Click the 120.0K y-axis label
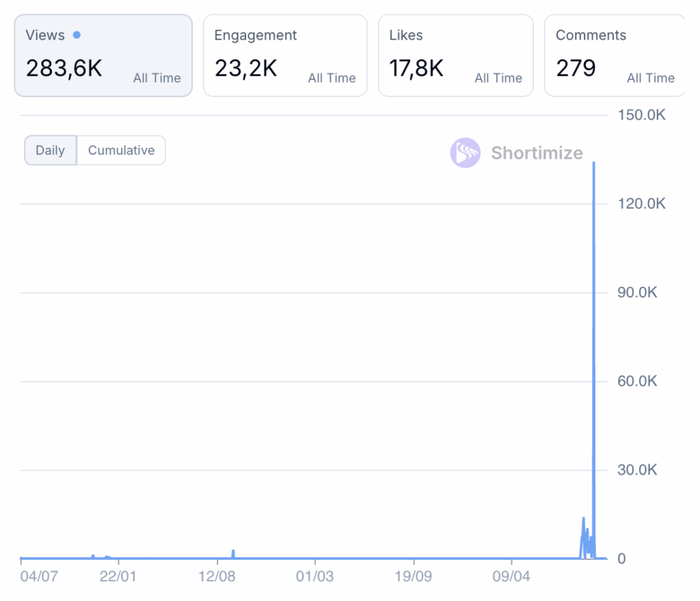 (x=641, y=204)
